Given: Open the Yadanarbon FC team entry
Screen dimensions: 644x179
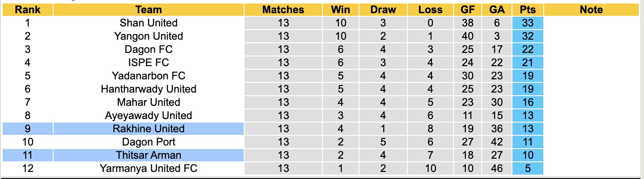Looking at the screenshot, I should coord(149,76).
